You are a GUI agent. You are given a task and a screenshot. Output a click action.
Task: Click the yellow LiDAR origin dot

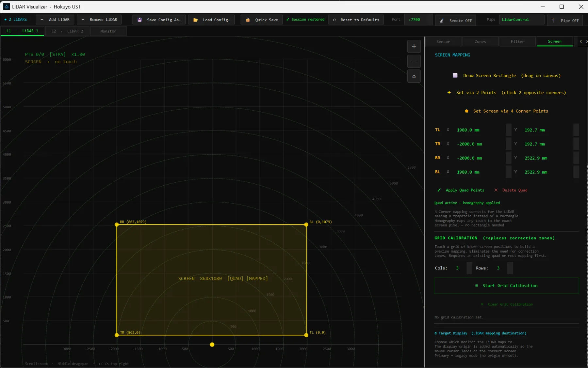212,345
